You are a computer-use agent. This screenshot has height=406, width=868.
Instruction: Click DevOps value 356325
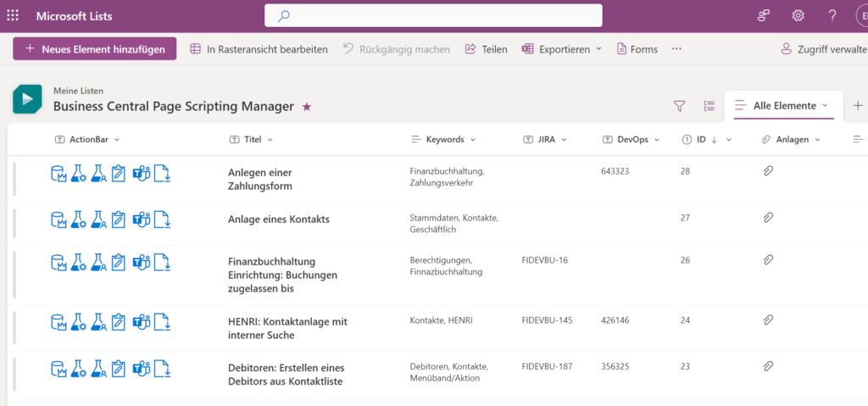pyautogui.click(x=615, y=366)
